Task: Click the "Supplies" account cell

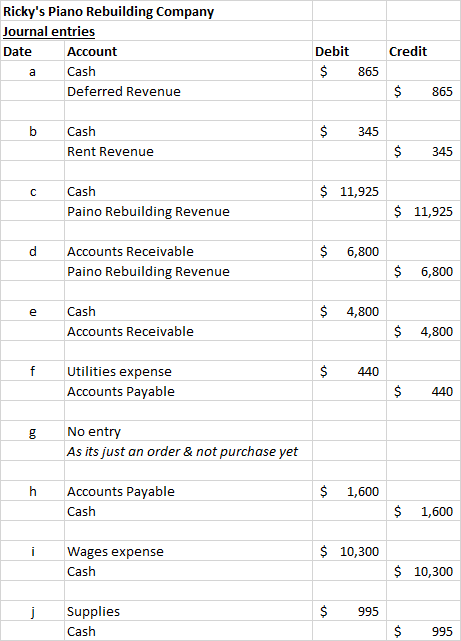Action: tap(188, 612)
